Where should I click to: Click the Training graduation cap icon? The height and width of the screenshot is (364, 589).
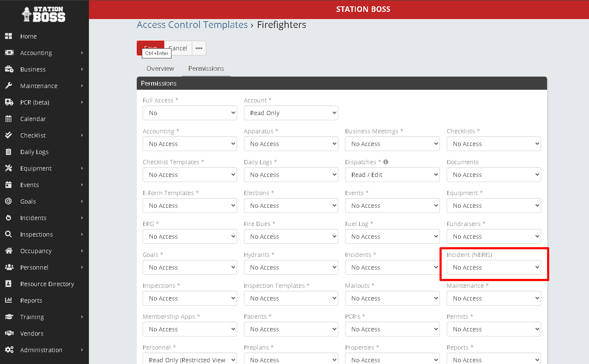[8, 317]
